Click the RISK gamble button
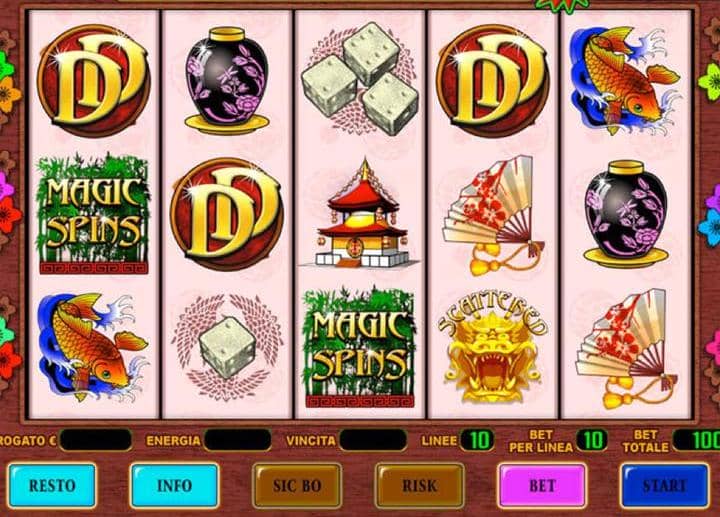The height and width of the screenshot is (517, 720). 419,485
